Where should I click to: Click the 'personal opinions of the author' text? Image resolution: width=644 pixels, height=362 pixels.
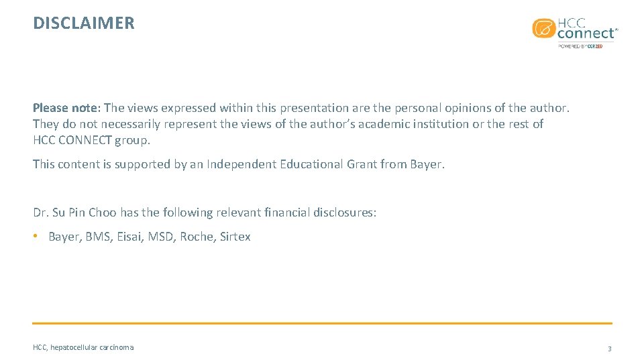coord(482,108)
